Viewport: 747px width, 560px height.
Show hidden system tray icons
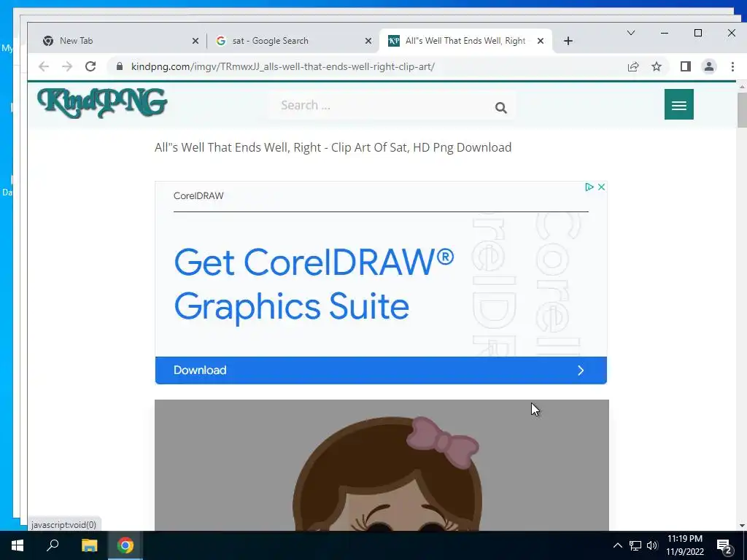[617, 545]
